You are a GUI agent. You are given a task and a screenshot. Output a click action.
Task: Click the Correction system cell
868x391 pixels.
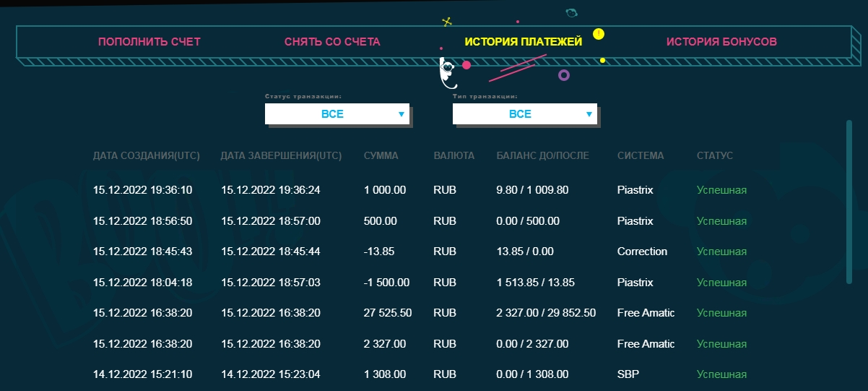click(x=643, y=252)
